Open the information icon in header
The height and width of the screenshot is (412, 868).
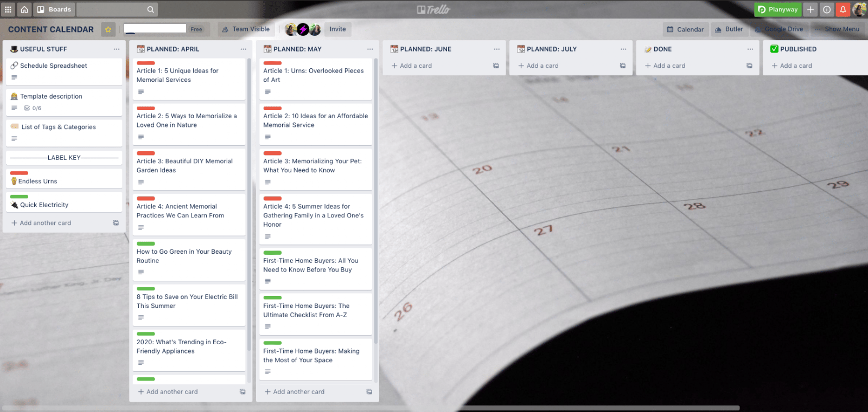(x=827, y=9)
